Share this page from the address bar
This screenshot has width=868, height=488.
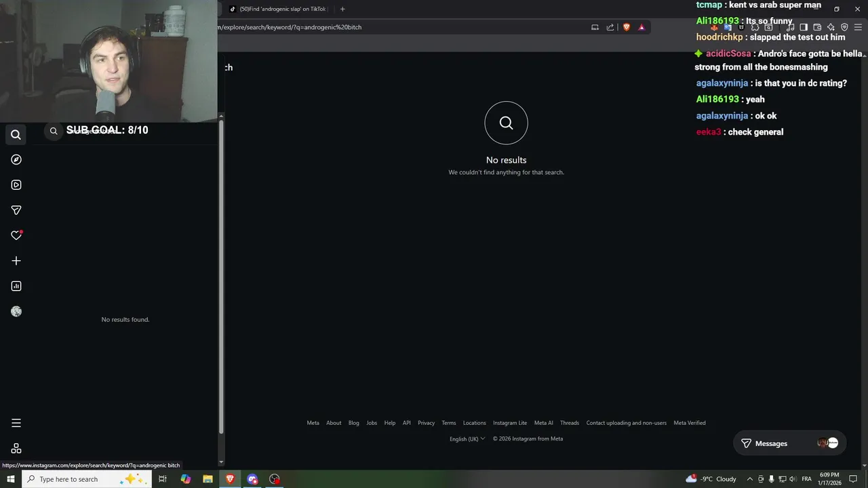pos(610,27)
